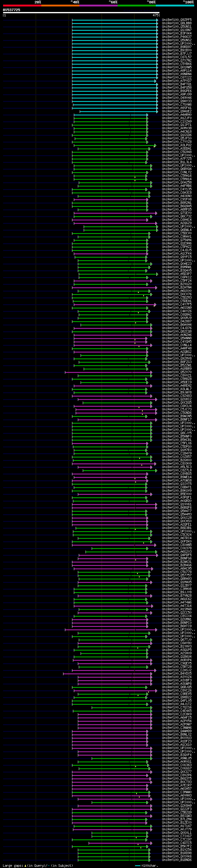Open hit UniRef100_Q8LBB8
Viewport: 197px width, 868px height.
point(177,23)
